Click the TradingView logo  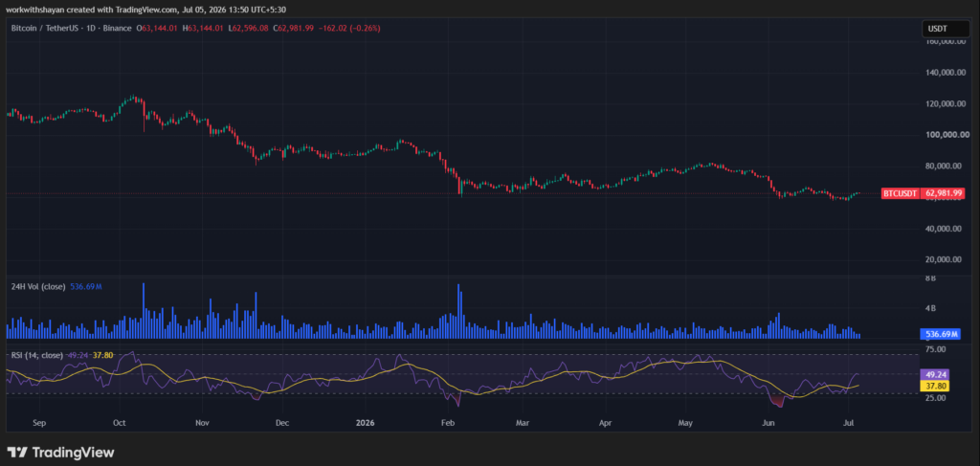click(x=61, y=453)
